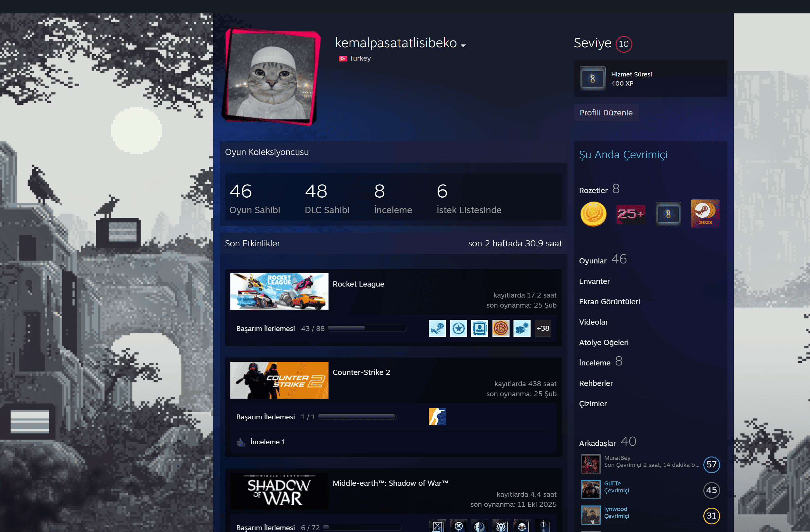810x532 pixels.
Task: Go to Ekran Görüntüleri page
Action: pyautogui.click(x=609, y=302)
